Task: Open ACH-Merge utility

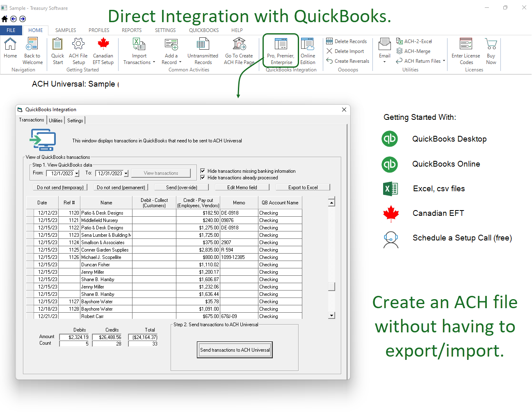Action: point(413,51)
